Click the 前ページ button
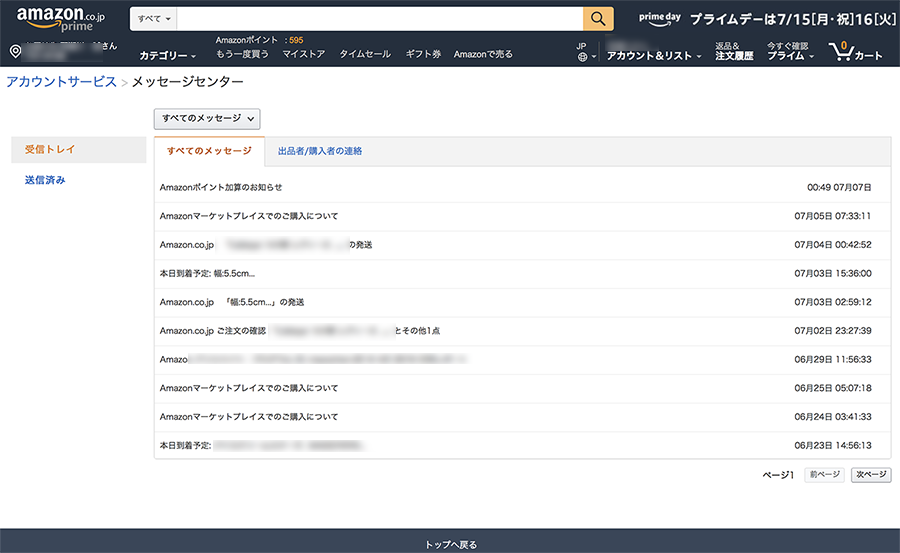 coord(824,475)
